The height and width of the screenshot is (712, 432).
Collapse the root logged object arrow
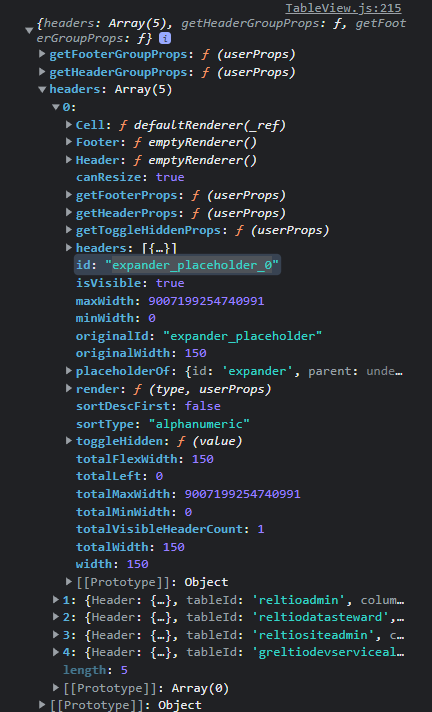(30, 31)
